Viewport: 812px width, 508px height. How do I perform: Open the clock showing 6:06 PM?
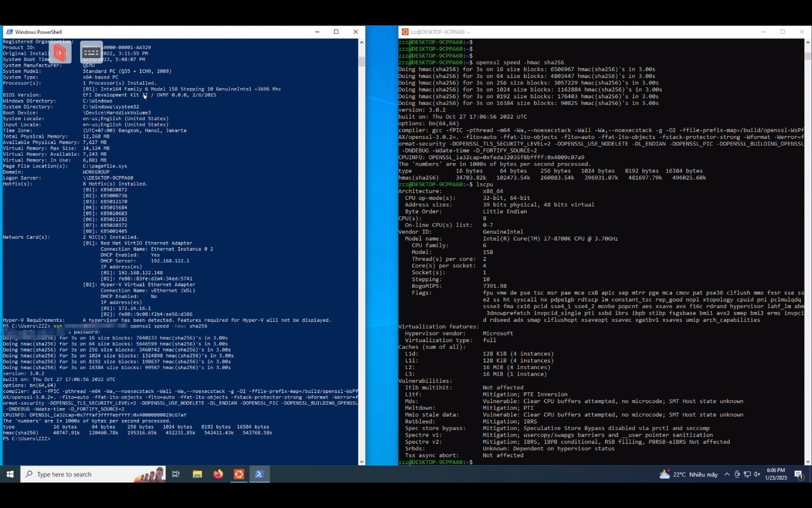tap(776, 474)
